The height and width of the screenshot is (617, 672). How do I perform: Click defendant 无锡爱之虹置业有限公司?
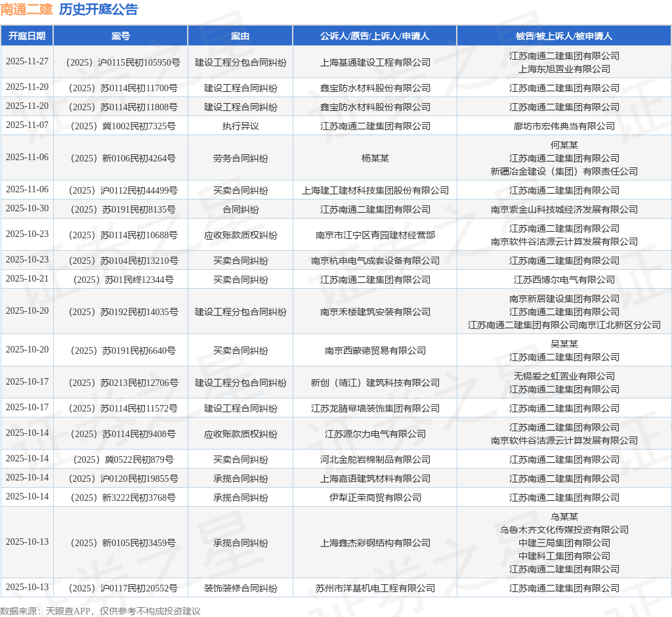point(564,376)
